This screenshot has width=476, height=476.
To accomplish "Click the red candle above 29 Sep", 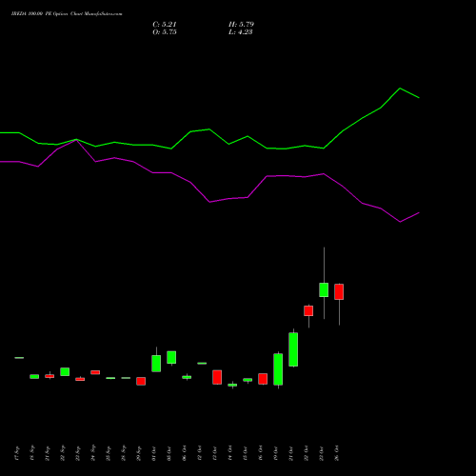I will [141, 381].
